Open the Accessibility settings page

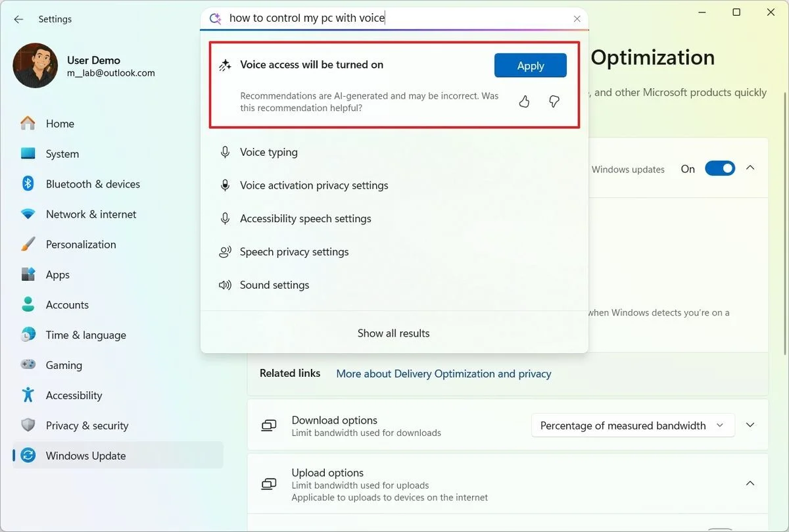pyautogui.click(x=74, y=395)
